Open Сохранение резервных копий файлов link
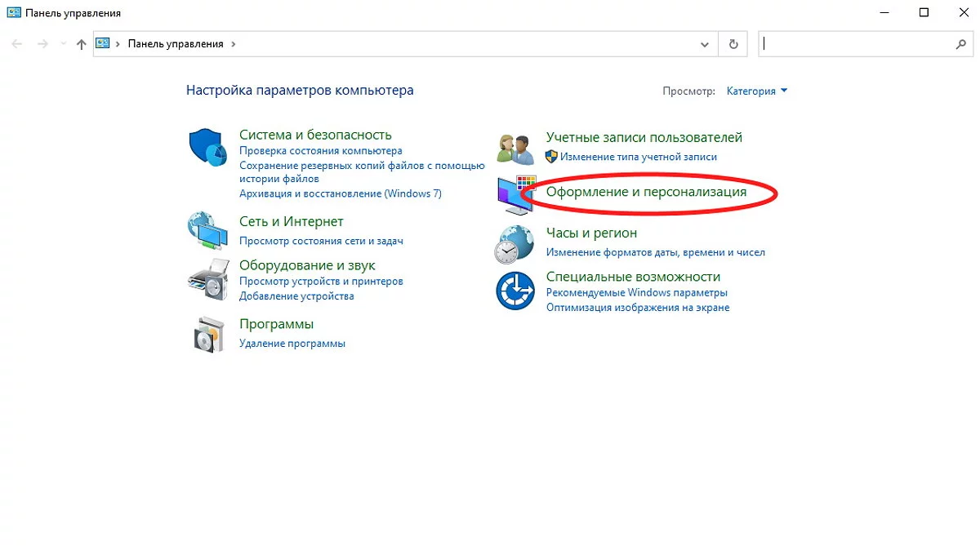 (362, 171)
